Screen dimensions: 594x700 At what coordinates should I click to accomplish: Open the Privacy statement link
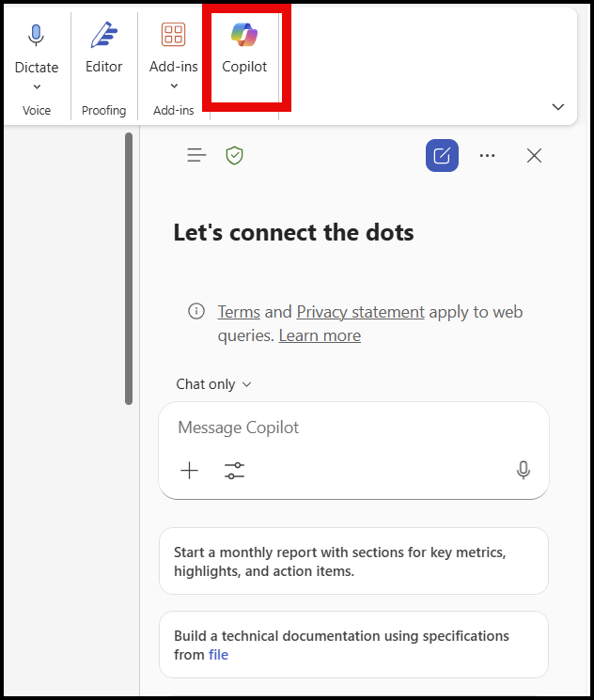click(x=360, y=312)
